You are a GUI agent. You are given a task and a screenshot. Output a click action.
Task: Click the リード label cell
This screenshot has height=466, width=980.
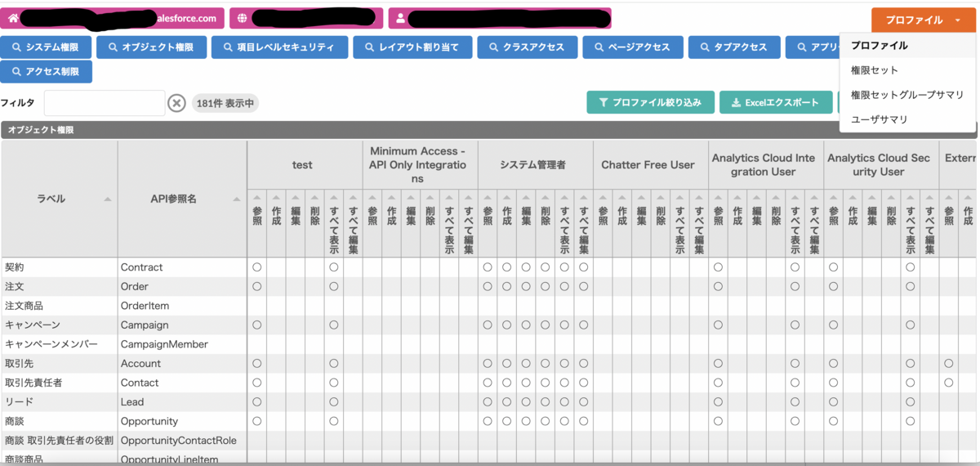pos(59,402)
